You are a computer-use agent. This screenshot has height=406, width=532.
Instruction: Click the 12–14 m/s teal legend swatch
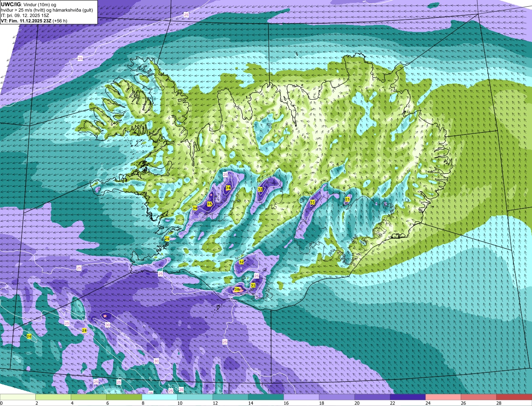[x=231, y=397]
